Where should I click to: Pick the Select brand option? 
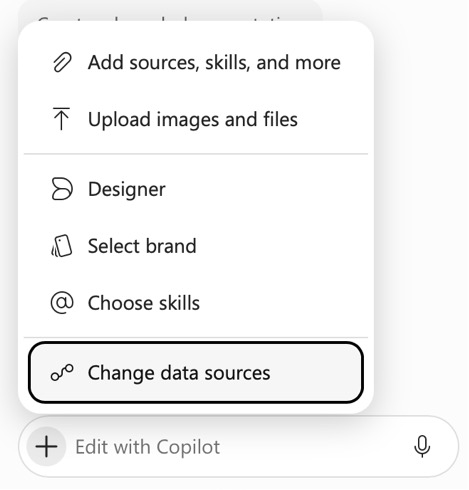(196, 246)
